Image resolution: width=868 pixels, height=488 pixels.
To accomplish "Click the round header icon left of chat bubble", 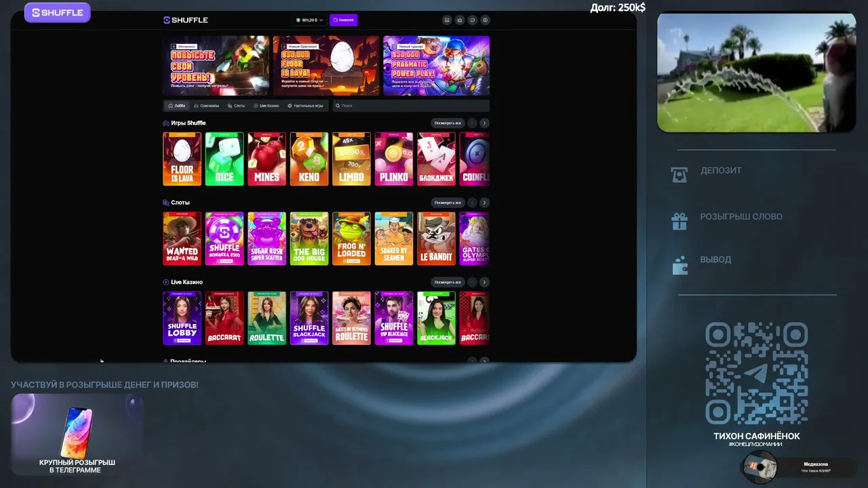I will [x=460, y=20].
